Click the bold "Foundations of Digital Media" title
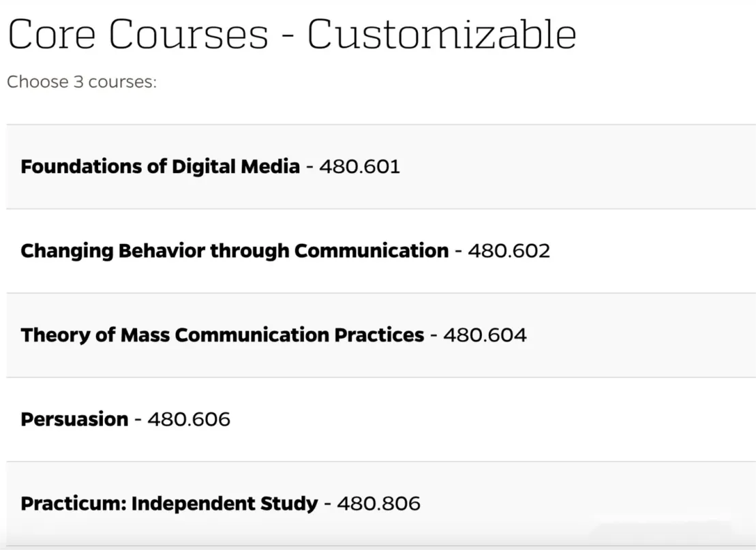Image resolution: width=756 pixels, height=550 pixels. point(160,166)
